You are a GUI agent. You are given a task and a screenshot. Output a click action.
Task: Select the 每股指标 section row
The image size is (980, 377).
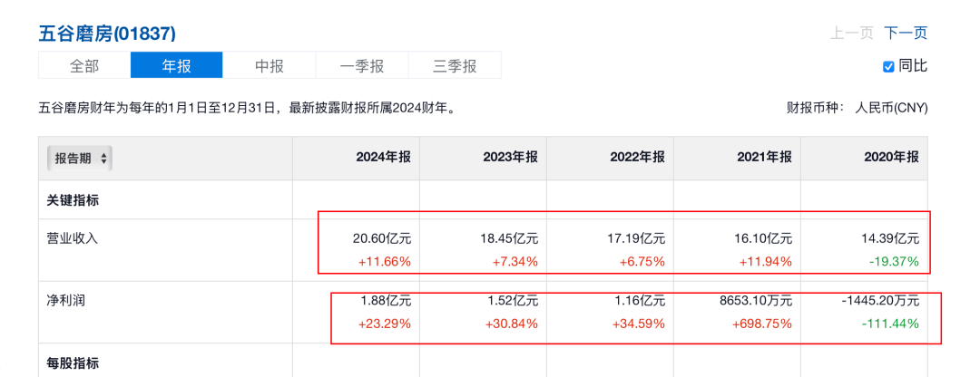(x=73, y=362)
